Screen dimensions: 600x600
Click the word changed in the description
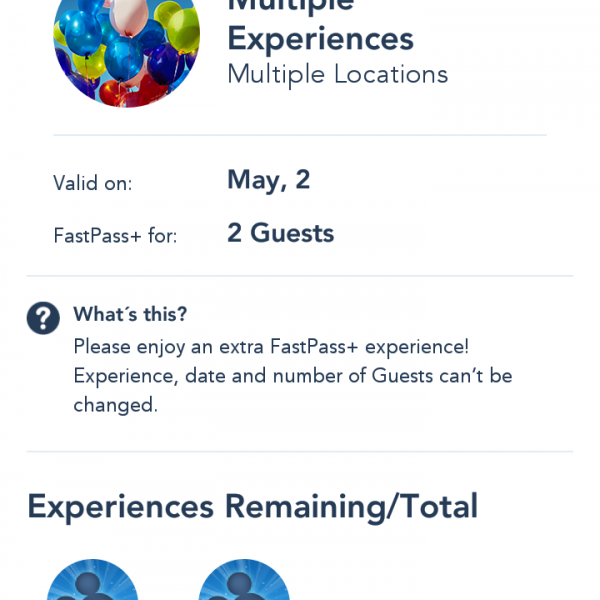click(116, 405)
